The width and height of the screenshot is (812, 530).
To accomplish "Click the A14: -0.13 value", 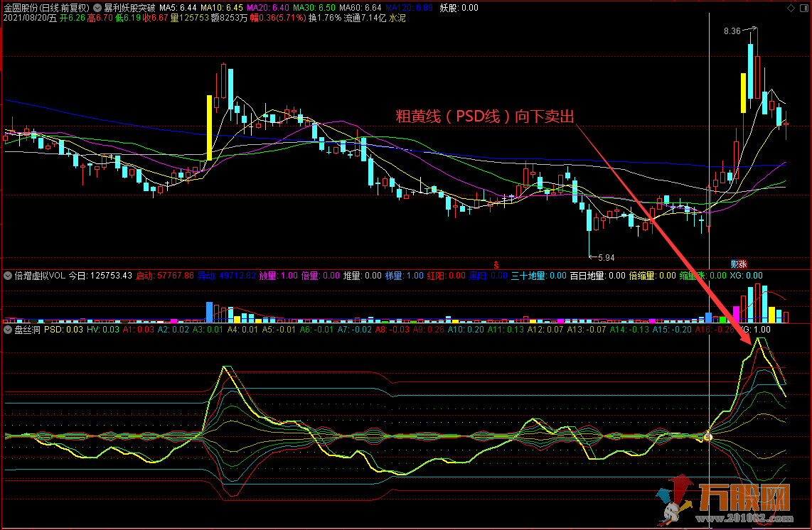I will (630, 330).
